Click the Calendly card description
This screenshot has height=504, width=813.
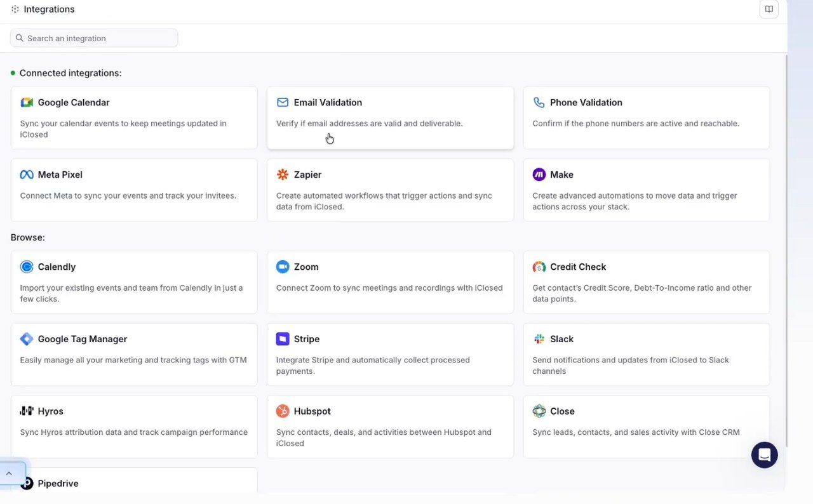click(x=131, y=293)
